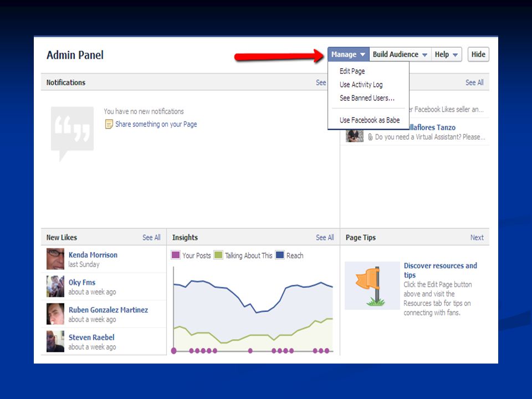
Task: Click the note icon beside Share something
Action: click(109, 125)
